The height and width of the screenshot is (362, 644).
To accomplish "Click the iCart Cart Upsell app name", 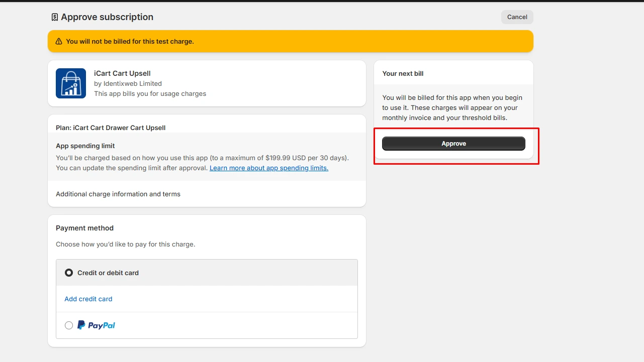I will (122, 74).
